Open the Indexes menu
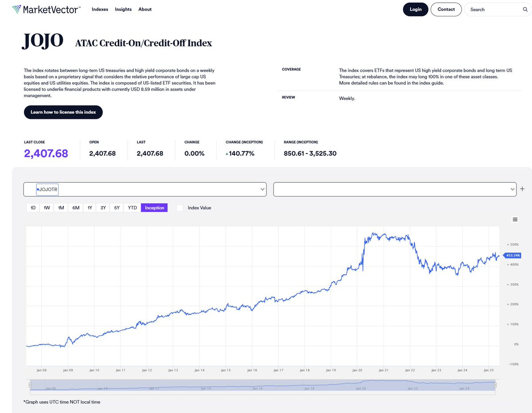This screenshot has height=413, width=532. point(100,9)
